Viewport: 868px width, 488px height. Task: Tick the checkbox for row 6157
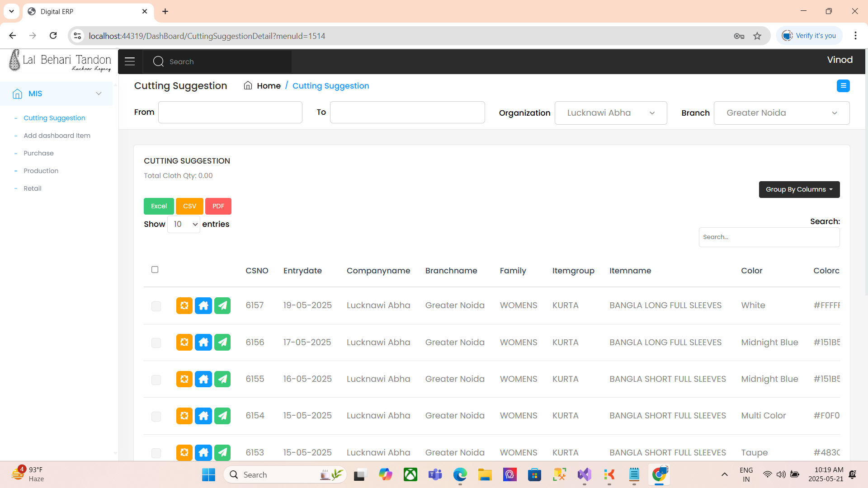point(156,306)
